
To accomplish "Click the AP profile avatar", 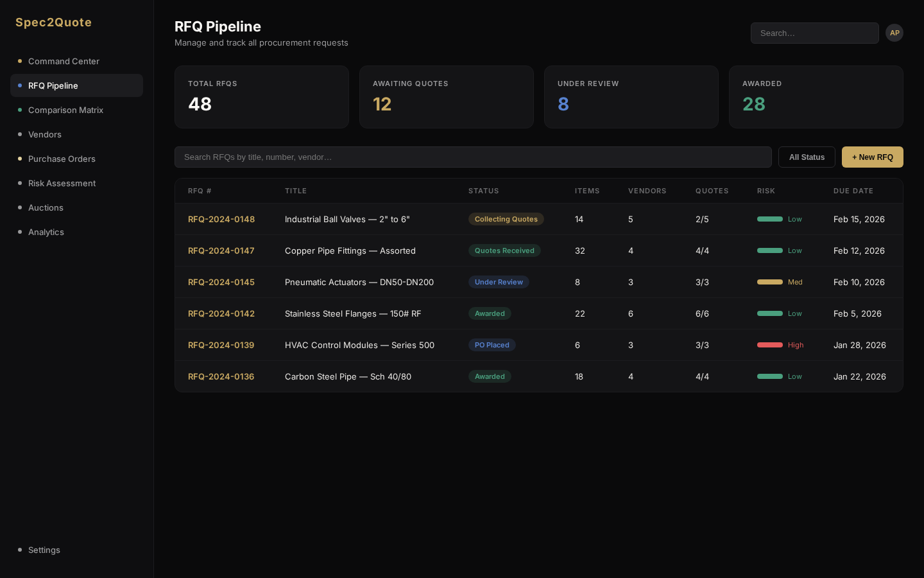I will [894, 33].
